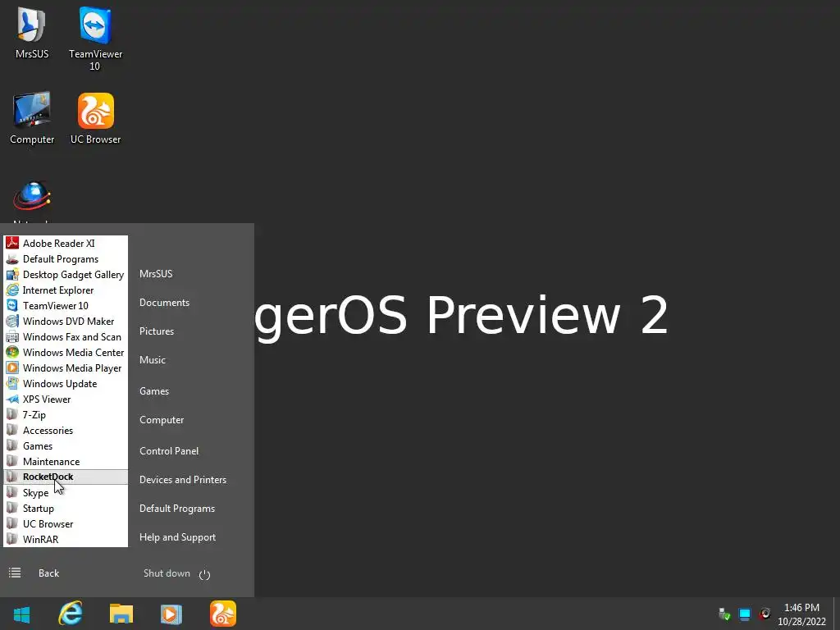
Task: Click the Windows Start button on the taskbar
Action: click(x=21, y=614)
